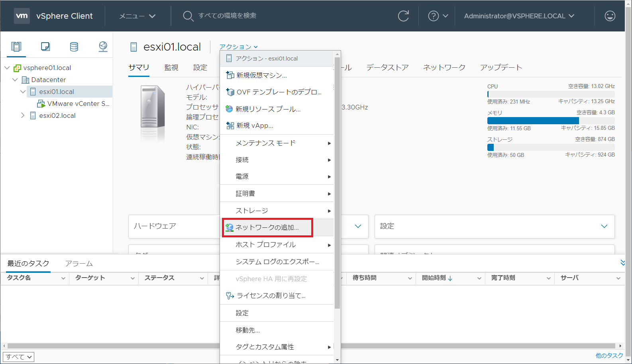The width and height of the screenshot is (632, 364).
Task: Open the help question mark menu
Action: [438, 16]
